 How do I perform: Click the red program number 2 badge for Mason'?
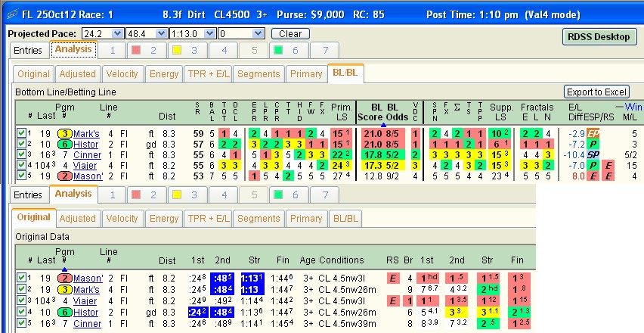coord(64,176)
